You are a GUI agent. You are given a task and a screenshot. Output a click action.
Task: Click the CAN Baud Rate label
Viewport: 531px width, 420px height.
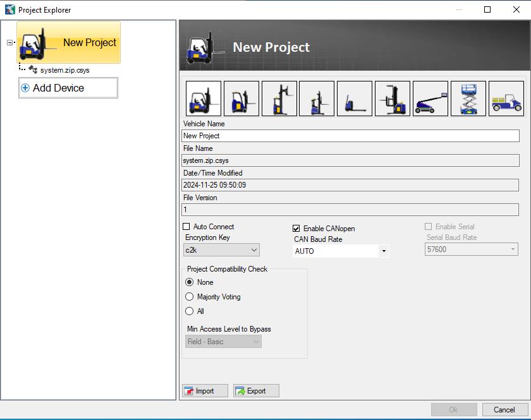click(318, 239)
